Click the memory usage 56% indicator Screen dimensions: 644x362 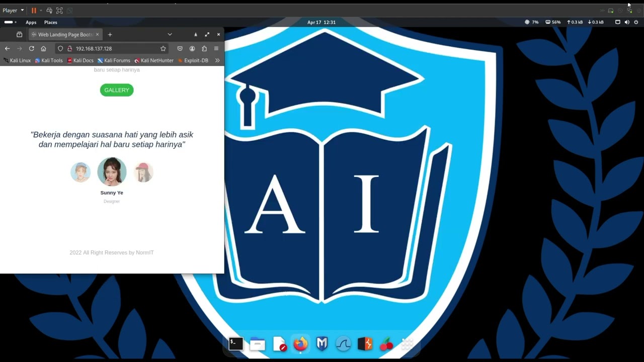tap(553, 22)
